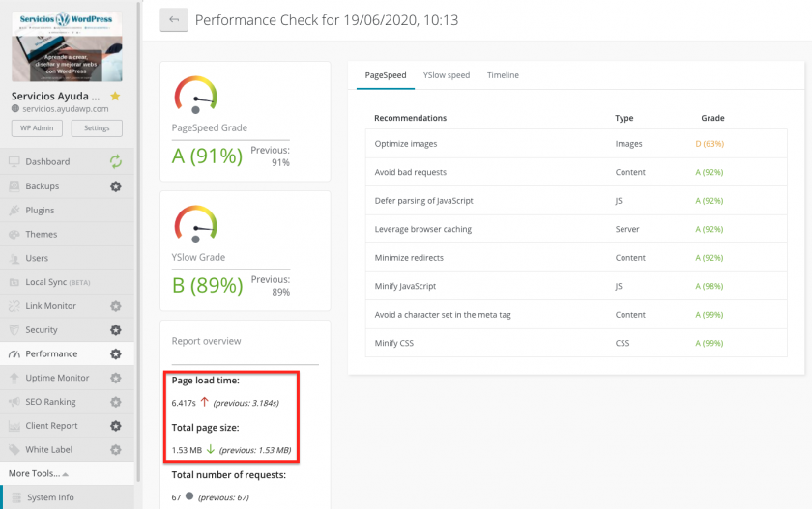
Task: Click the gear icon next to Security
Action: [116, 330]
